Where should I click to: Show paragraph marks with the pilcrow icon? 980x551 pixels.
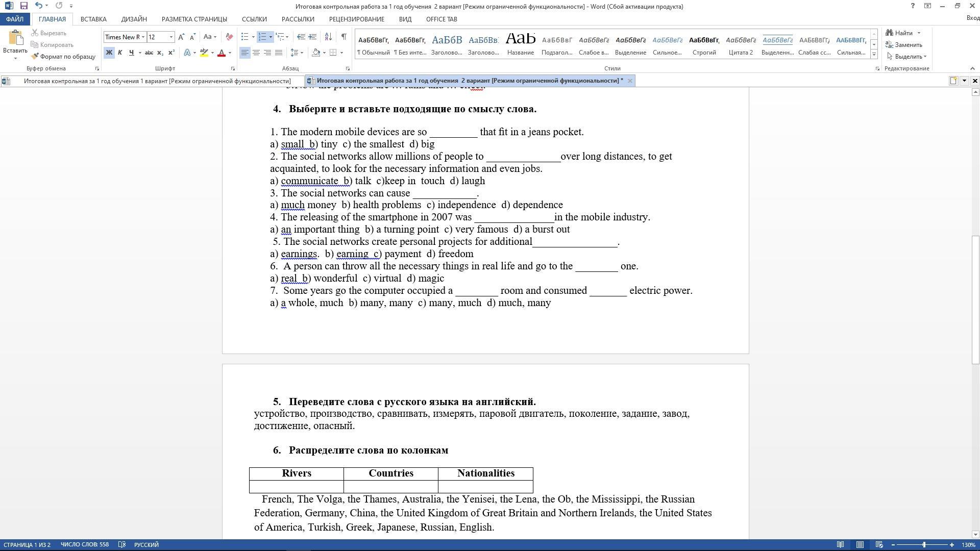pos(344,37)
